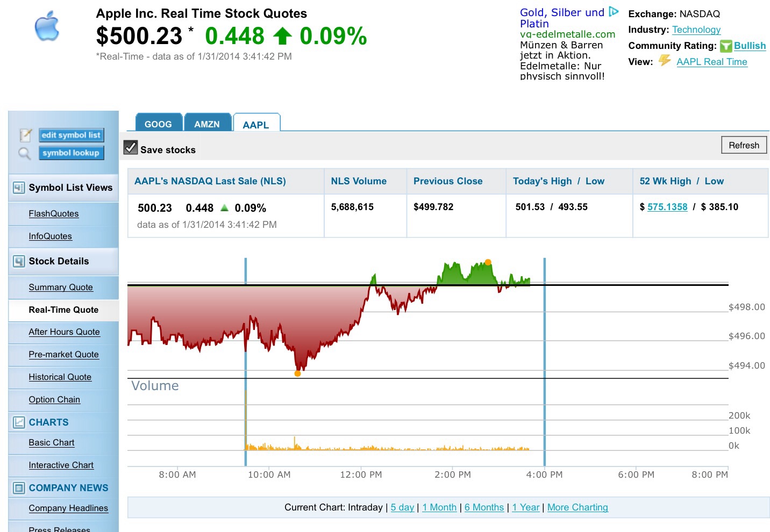The height and width of the screenshot is (532, 770).
Task: Open the Press Releases link
Action: tap(59, 529)
